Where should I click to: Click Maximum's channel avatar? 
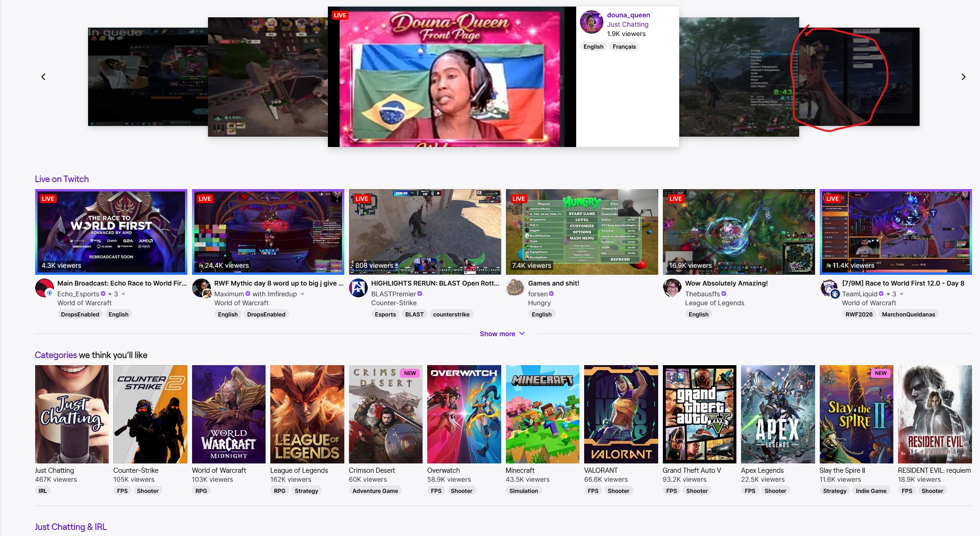click(201, 288)
